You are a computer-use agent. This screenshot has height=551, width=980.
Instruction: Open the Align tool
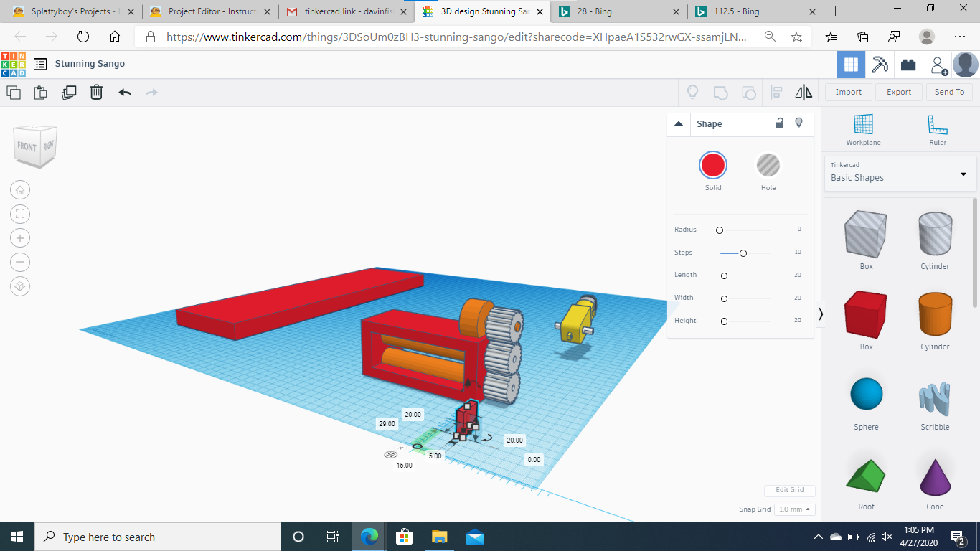[776, 92]
